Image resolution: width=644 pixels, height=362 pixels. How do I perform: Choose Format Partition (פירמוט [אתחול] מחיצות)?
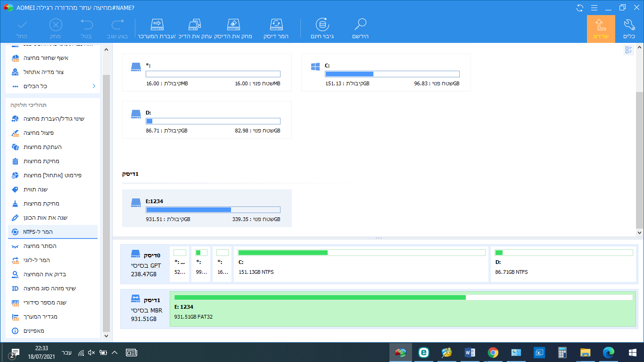click(53, 175)
